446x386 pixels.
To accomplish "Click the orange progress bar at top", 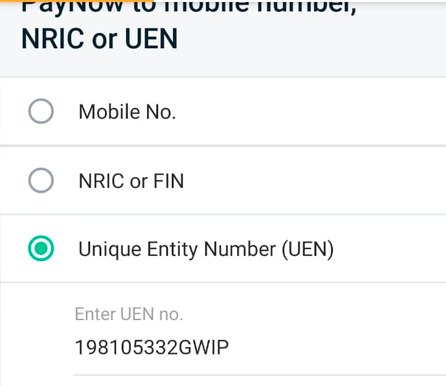I will (77, 1).
